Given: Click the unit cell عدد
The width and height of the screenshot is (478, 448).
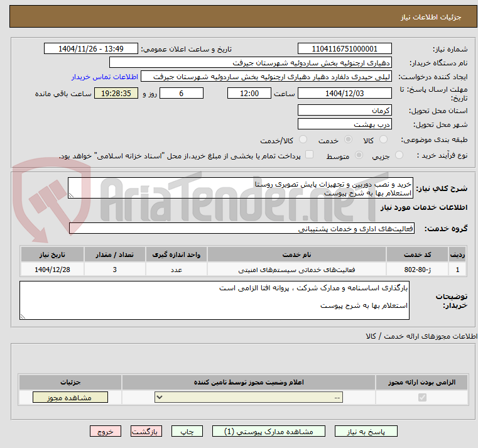Looking at the screenshot, I should click(x=177, y=270).
